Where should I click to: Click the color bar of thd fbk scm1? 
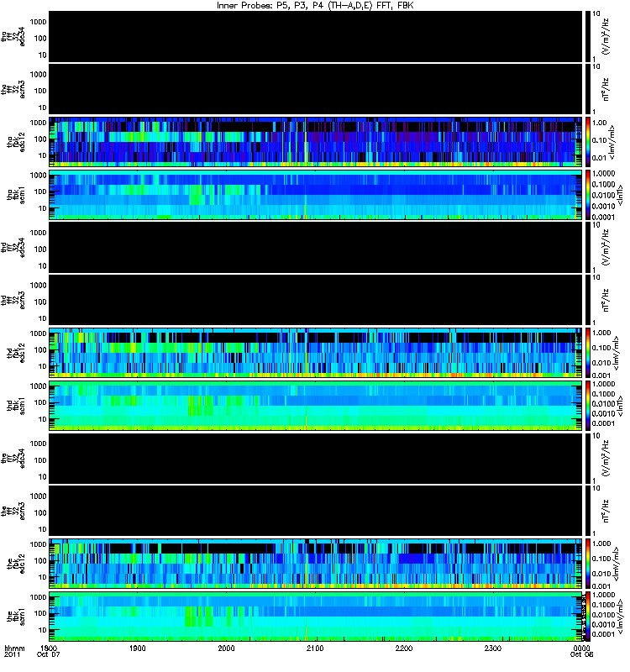[x=587, y=405]
